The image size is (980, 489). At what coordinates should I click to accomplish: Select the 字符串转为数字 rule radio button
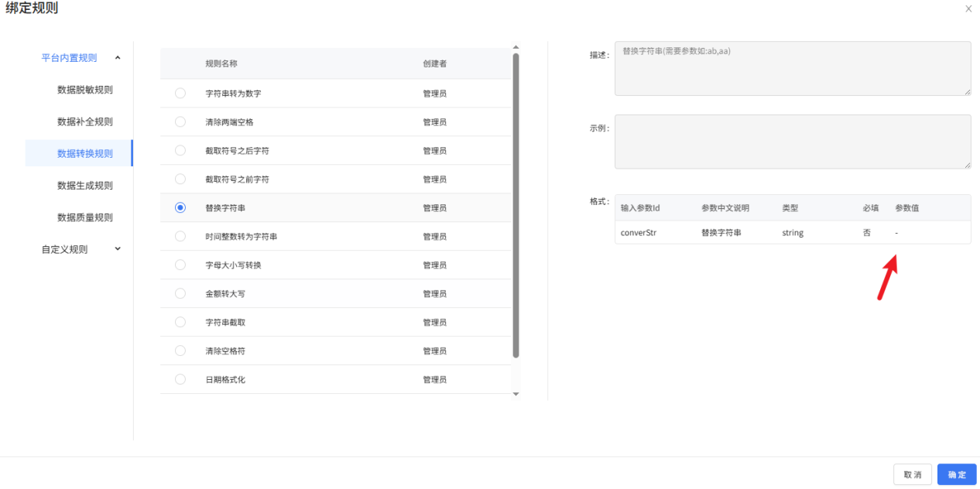(180, 92)
